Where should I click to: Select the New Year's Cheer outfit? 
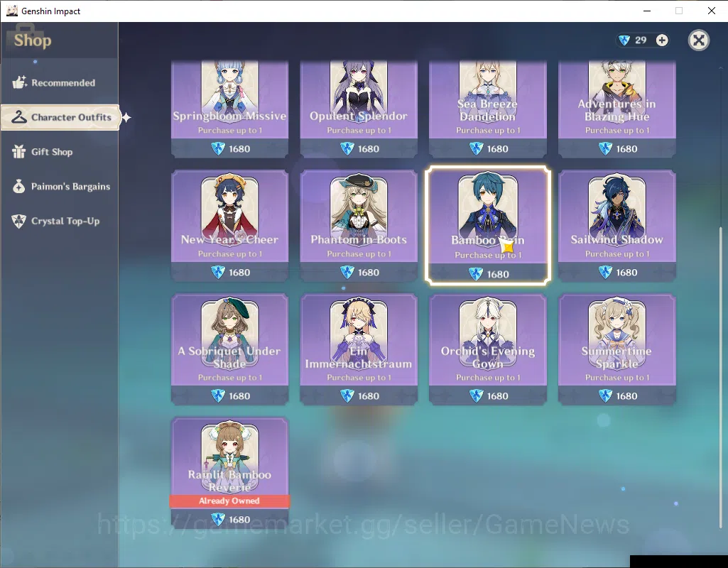click(230, 226)
